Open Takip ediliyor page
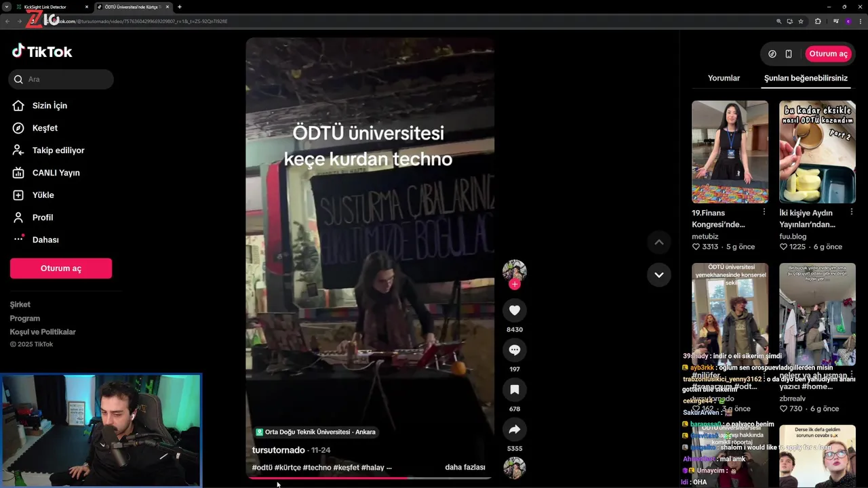The image size is (868, 488). click(58, 150)
